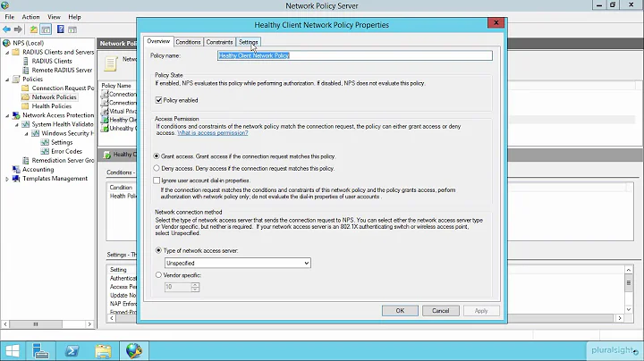Click the Templates Management icon
644x361 pixels.
16,179
